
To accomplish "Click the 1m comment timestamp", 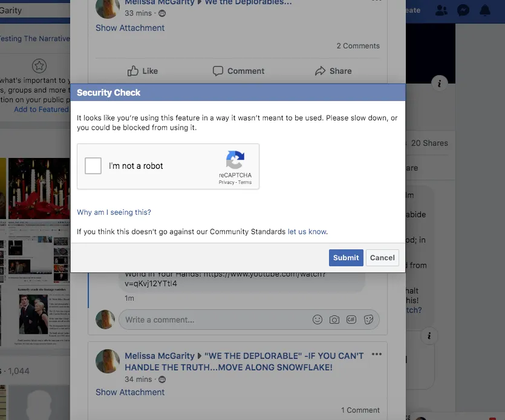I will click(129, 298).
